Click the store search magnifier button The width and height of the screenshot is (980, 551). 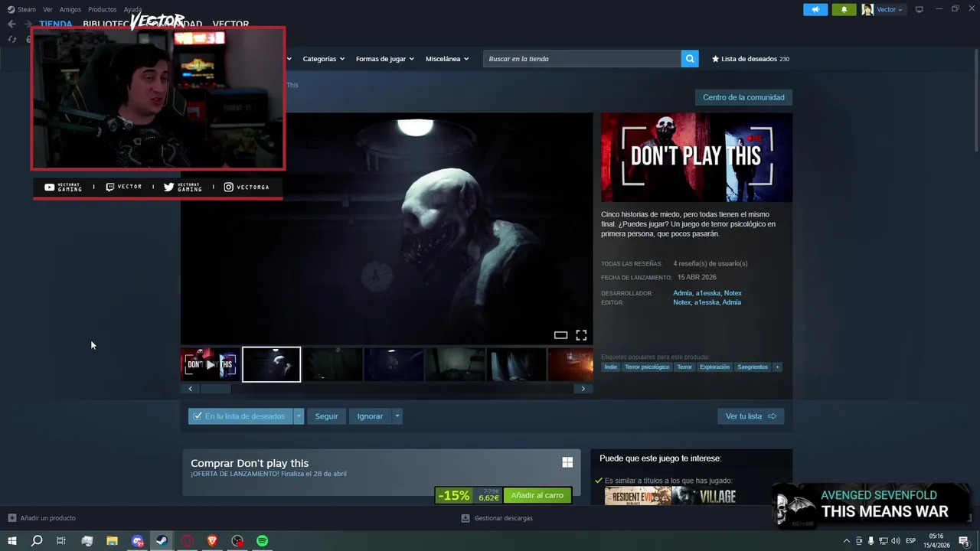click(x=690, y=58)
